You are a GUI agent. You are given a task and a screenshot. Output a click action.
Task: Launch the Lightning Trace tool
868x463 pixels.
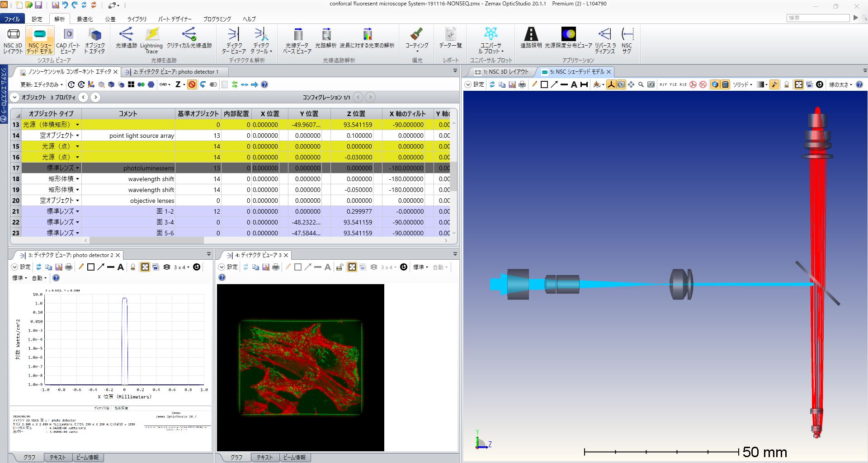151,40
